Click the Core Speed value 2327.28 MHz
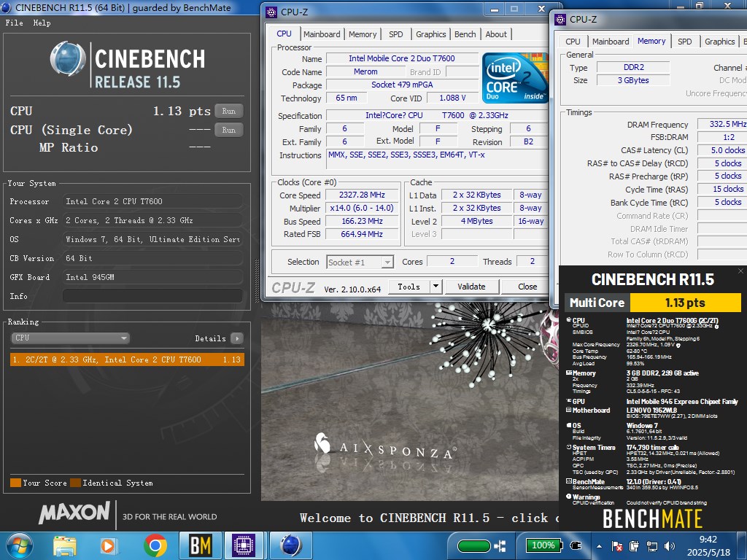 pos(362,195)
